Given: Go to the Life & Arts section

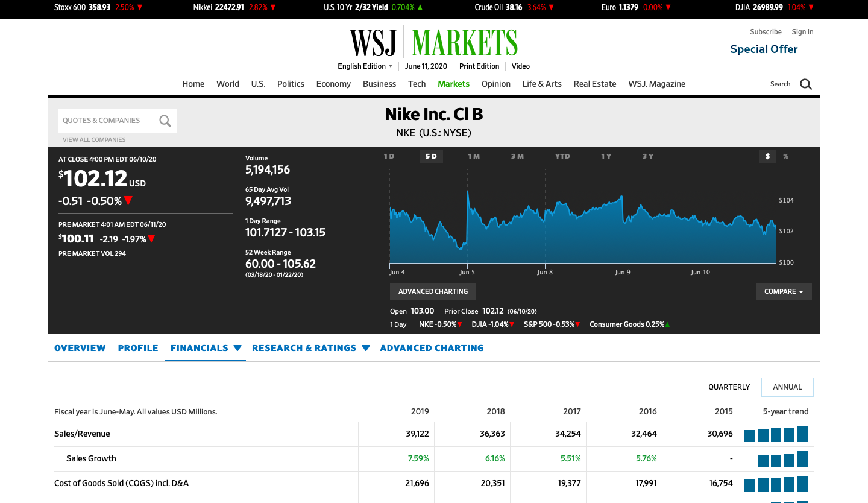Looking at the screenshot, I should coord(542,84).
